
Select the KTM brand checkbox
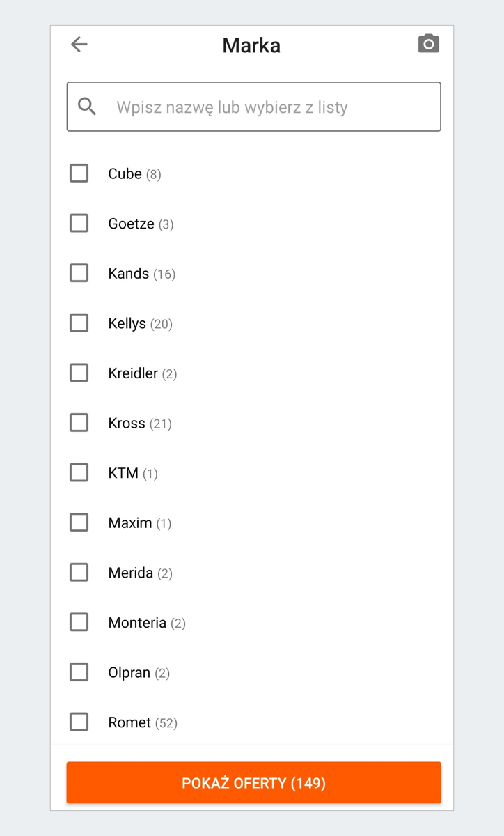[79, 472]
